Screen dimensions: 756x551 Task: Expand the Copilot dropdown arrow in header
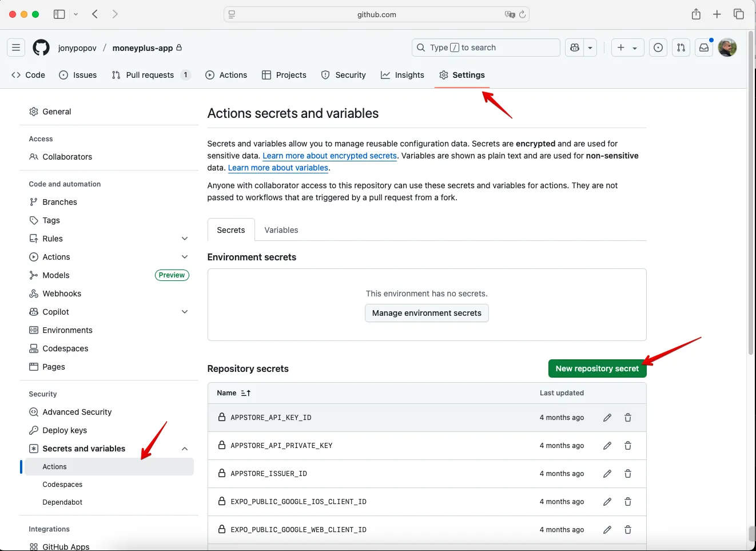(590, 47)
